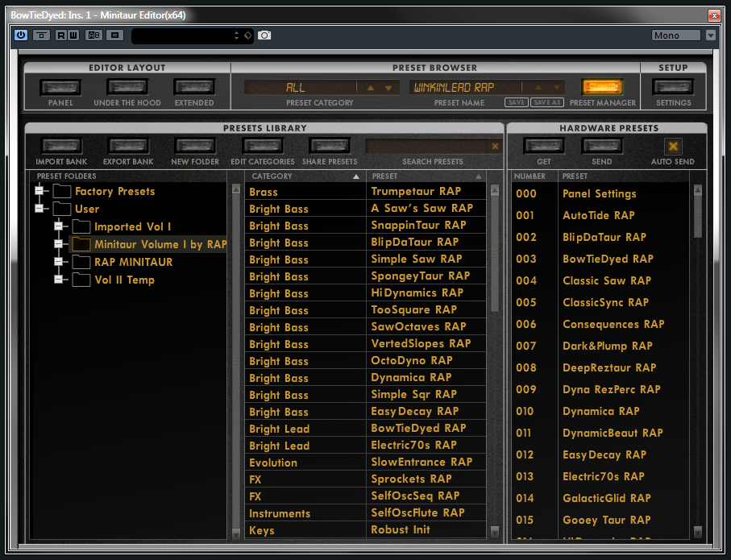Screen dimensions: 731x560
Task: Toggle the PRESET MANAGER lit button
Action: (x=602, y=87)
